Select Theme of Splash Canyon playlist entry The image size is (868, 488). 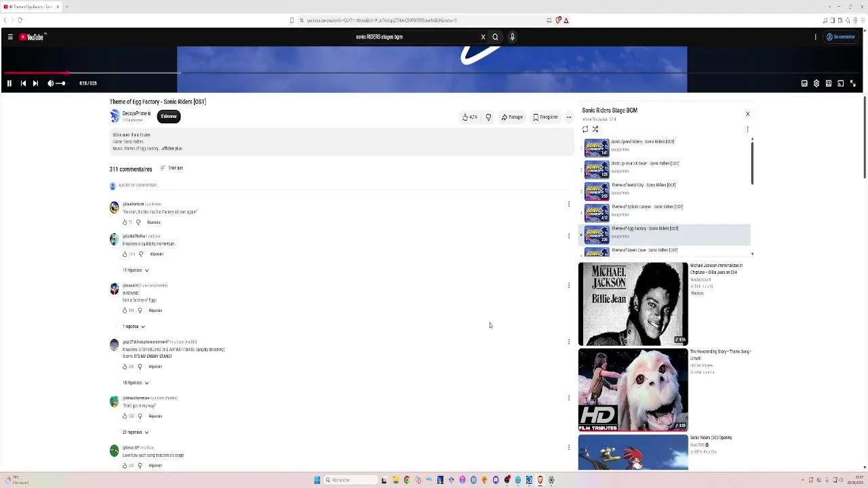tap(665, 213)
